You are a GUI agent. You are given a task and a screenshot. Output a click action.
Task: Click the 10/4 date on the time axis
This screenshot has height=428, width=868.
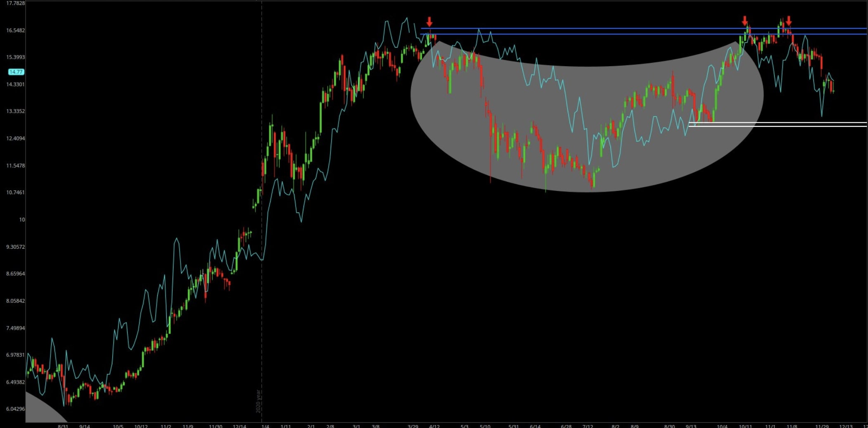(722, 426)
